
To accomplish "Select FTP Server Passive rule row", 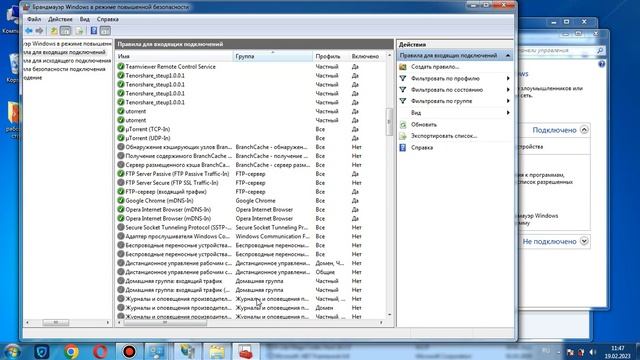I will (x=250, y=174).
